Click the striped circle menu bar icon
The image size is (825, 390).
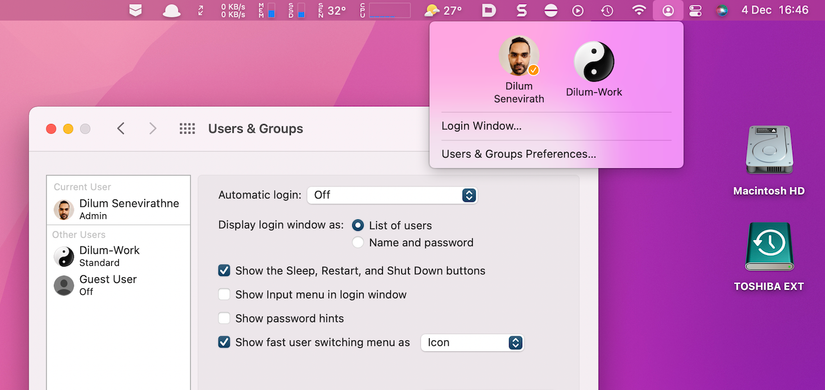click(x=550, y=11)
